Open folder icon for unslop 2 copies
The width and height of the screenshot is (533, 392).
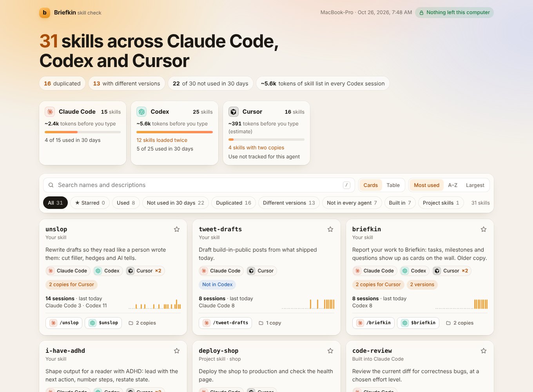click(131, 323)
